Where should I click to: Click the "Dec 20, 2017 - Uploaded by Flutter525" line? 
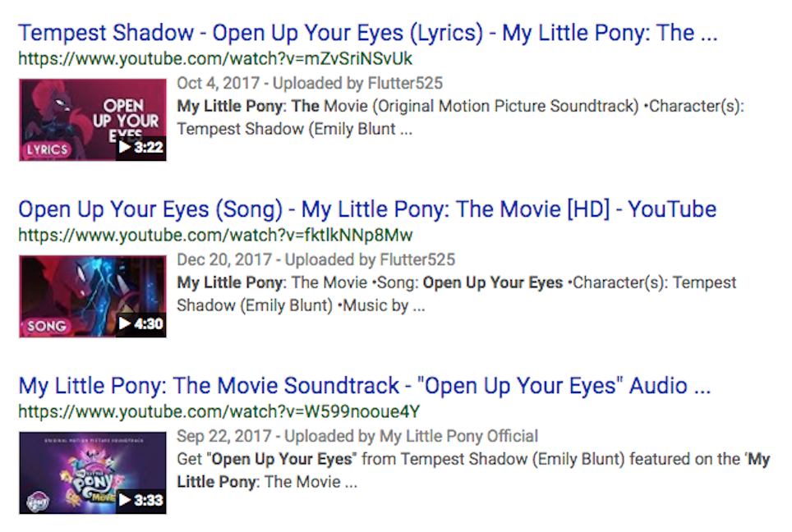coord(315,260)
